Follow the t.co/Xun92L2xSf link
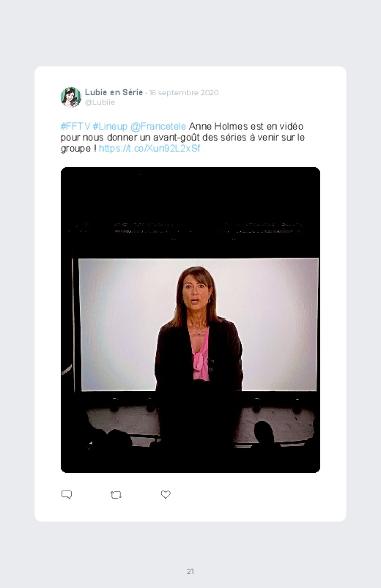Screen dimensions: 381x588 tap(149, 149)
